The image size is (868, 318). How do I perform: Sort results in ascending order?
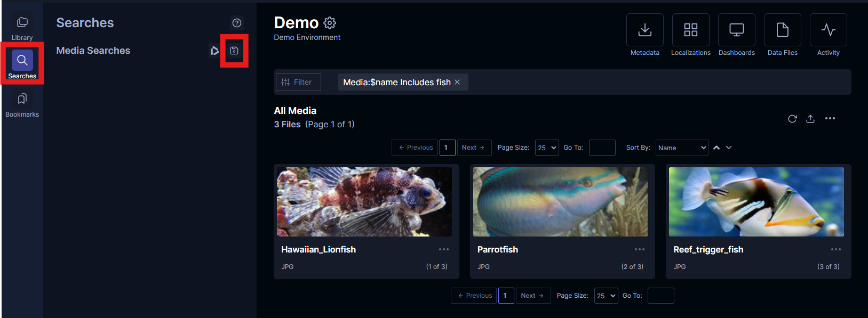click(716, 148)
